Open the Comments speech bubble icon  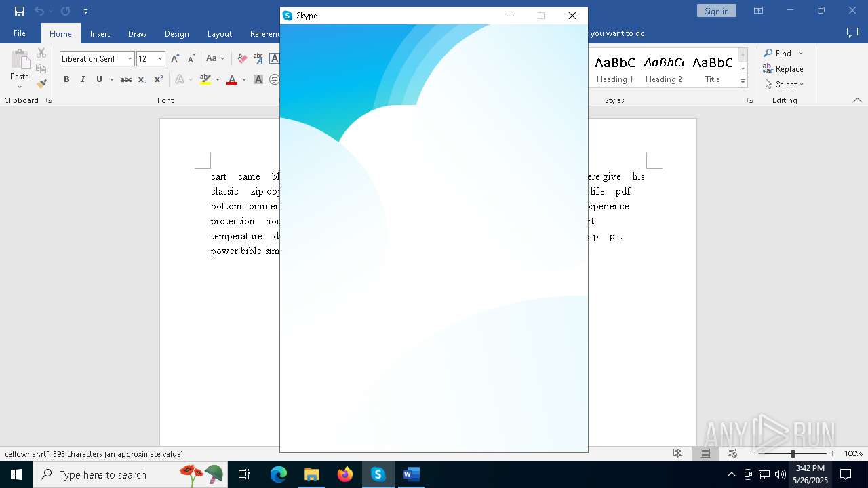(x=852, y=33)
